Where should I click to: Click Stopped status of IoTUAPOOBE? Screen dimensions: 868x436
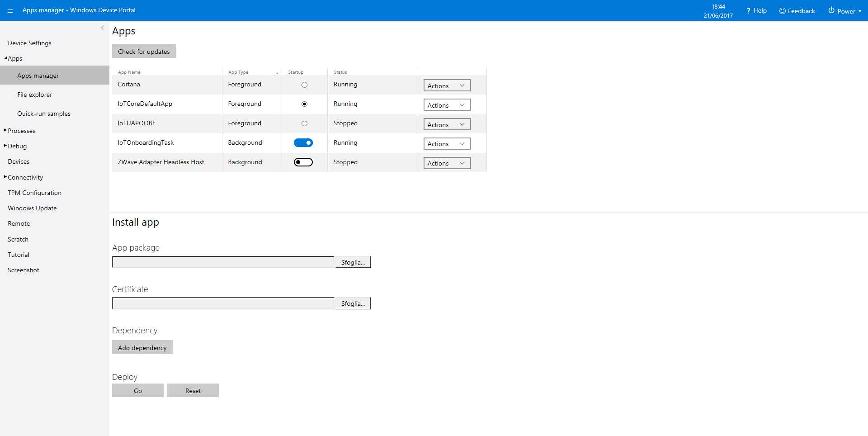point(345,123)
